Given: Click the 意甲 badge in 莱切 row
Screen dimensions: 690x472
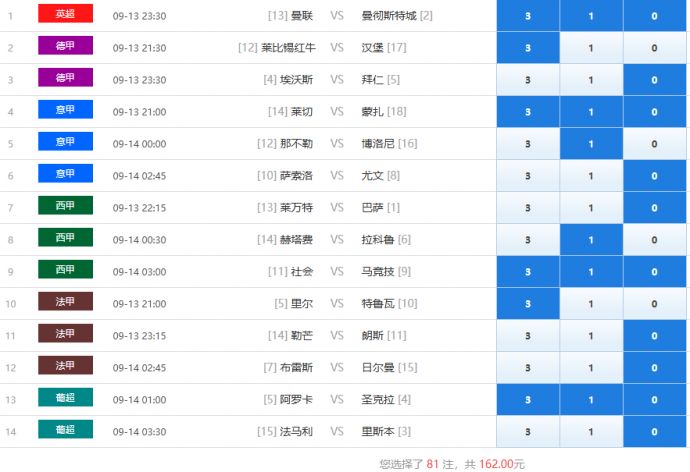Looking at the screenshot, I should pyautogui.click(x=66, y=110).
